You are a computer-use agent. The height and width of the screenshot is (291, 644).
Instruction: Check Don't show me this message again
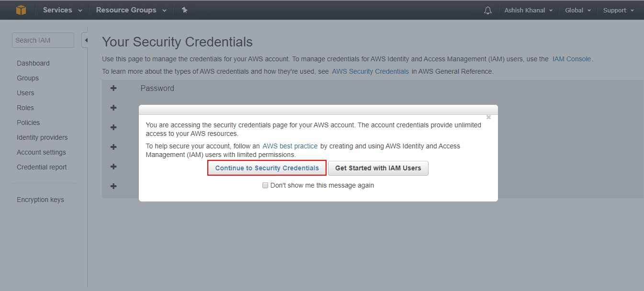(265, 185)
